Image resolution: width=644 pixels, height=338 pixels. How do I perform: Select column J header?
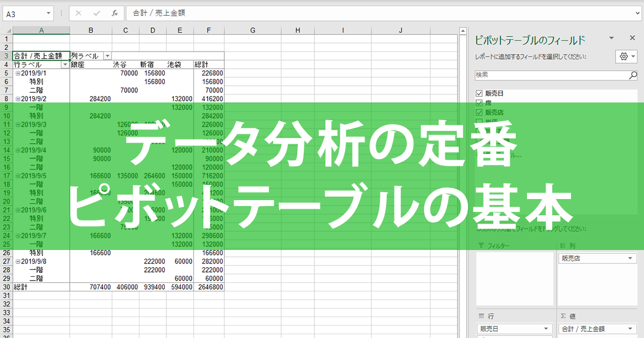coord(400,31)
